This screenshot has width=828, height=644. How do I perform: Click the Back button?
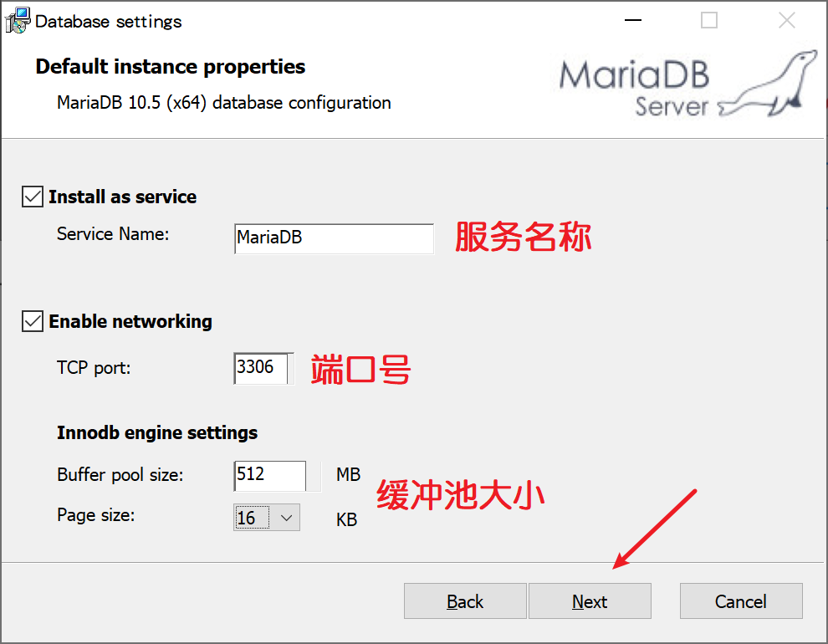pos(465,601)
